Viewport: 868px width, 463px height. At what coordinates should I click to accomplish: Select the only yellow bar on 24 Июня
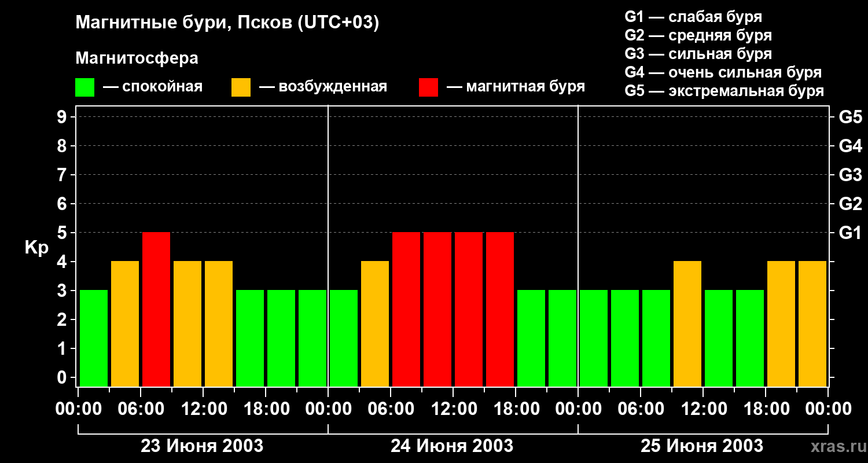(x=375, y=324)
